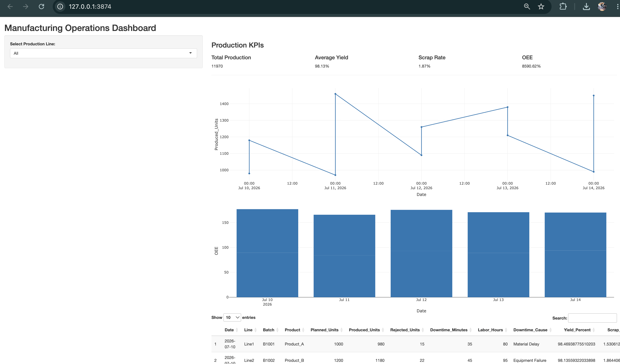Open the Select Production Line dropdown
This screenshot has width=620, height=364.
pos(103,53)
